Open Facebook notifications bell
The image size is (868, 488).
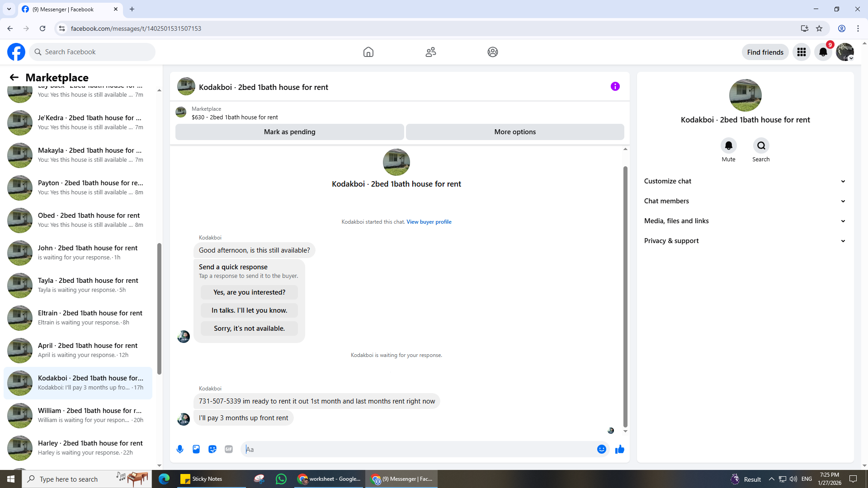click(x=823, y=52)
